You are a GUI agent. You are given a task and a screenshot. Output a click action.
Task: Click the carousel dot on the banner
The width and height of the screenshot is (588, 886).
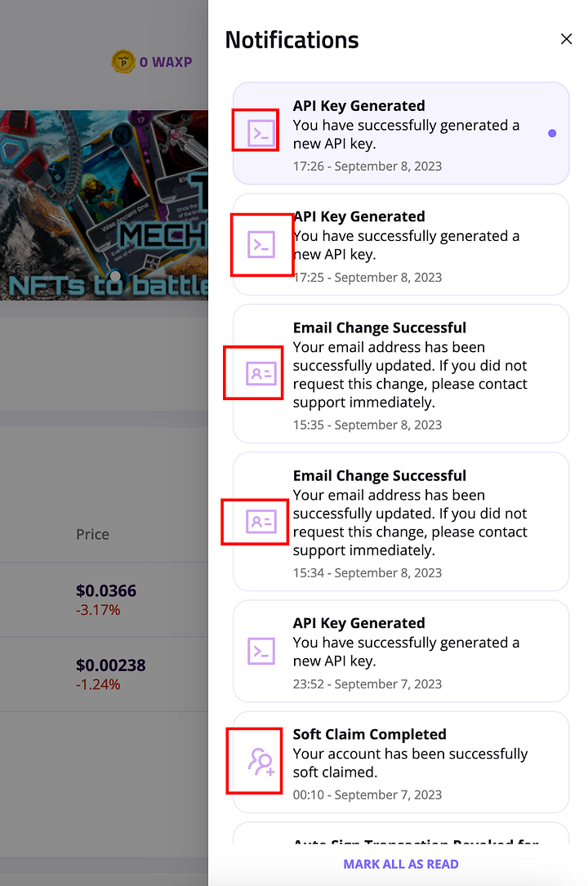(115, 276)
